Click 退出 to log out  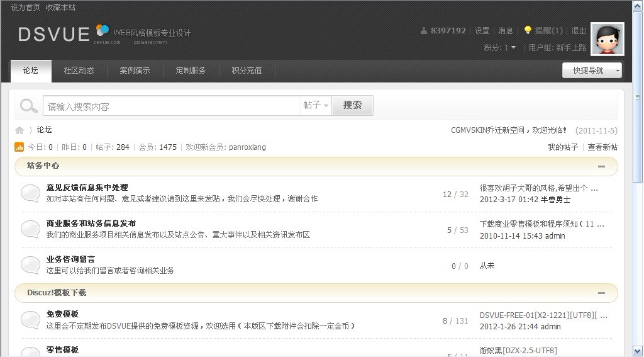coord(579,31)
